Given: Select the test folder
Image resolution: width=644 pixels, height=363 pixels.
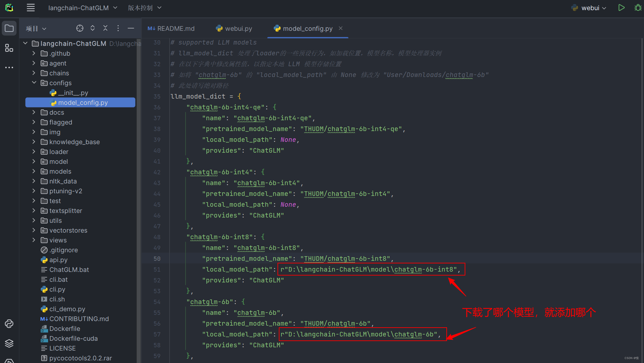Looking at the screenshot, I should pyautogui.click(x=51, y=201).
